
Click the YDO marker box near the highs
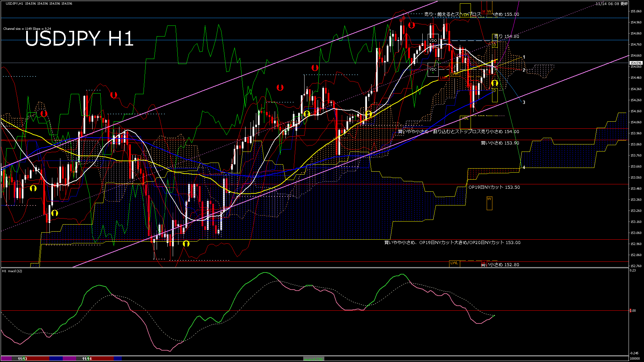click(x=433, y=41)
